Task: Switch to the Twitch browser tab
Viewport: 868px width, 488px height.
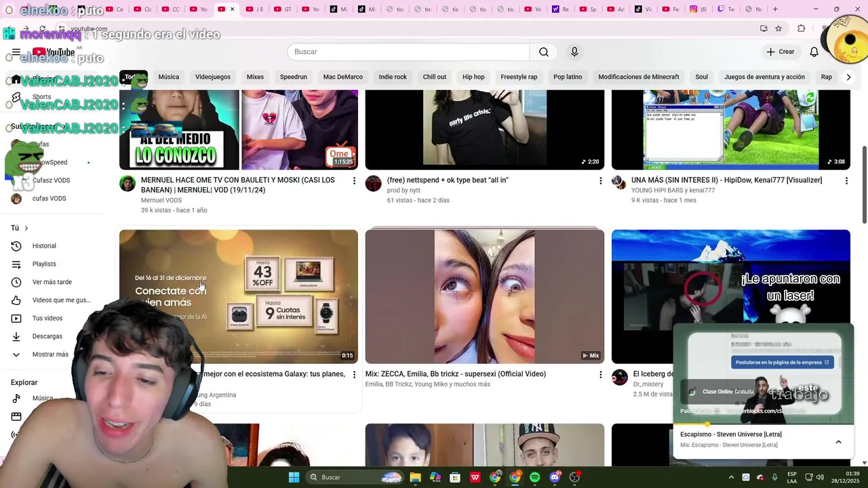Action: (x=726, y=9)
